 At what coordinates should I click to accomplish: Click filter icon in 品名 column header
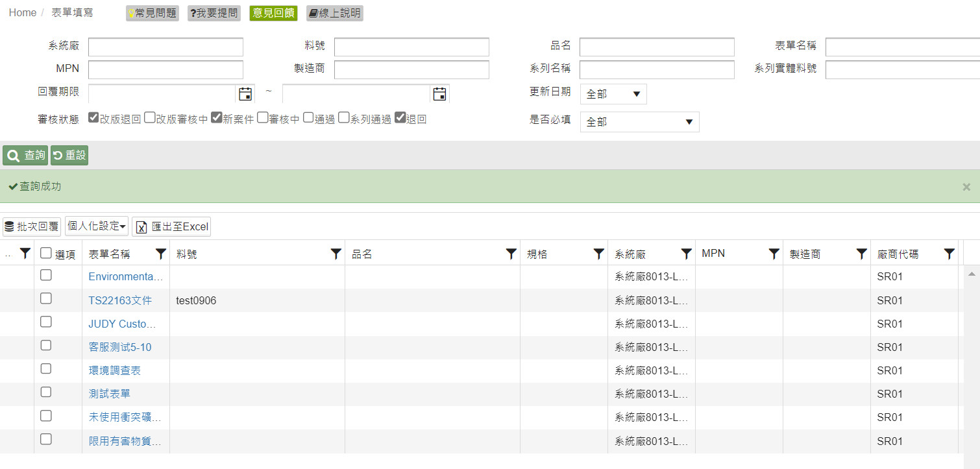click(x=511, y=254)
